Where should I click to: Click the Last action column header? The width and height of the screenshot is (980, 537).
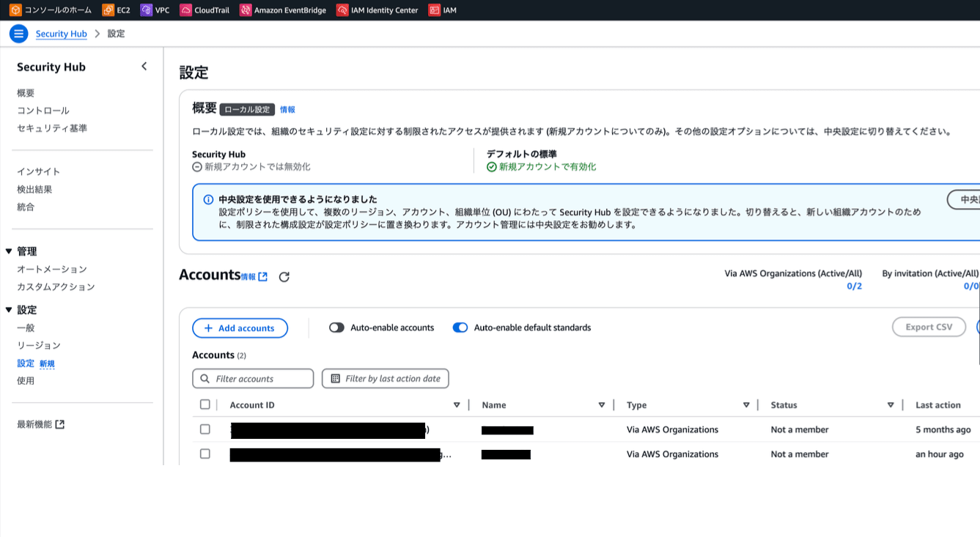[938, 405]
